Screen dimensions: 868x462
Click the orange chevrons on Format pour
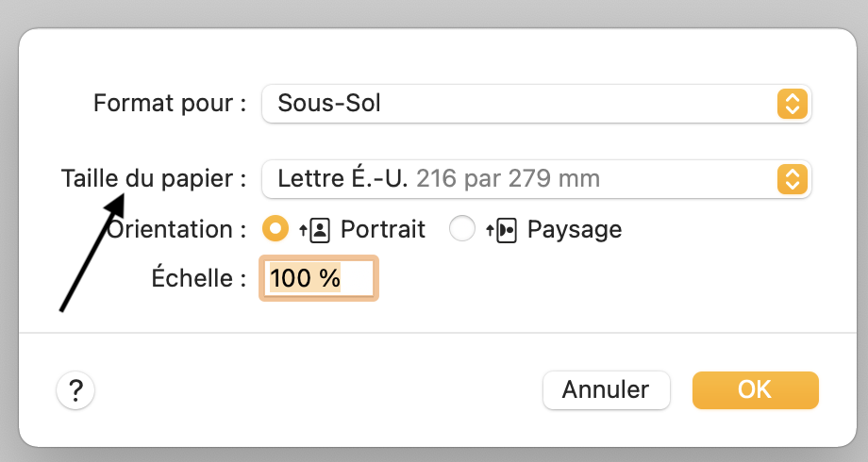point(793,103)
